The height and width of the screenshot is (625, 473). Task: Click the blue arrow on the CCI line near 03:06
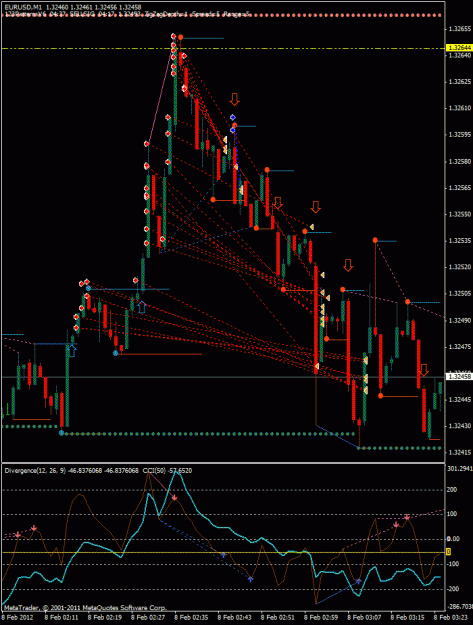[358, 582]
